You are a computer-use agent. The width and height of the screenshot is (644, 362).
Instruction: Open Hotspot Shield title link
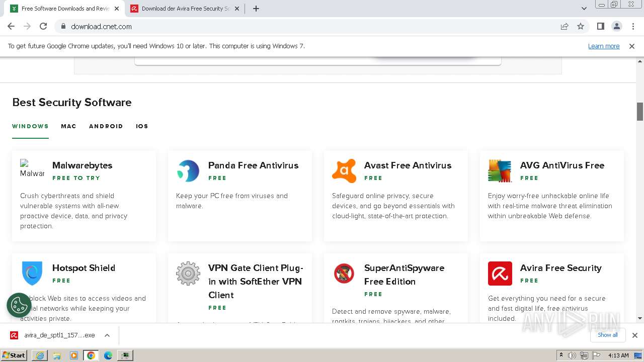84,268
